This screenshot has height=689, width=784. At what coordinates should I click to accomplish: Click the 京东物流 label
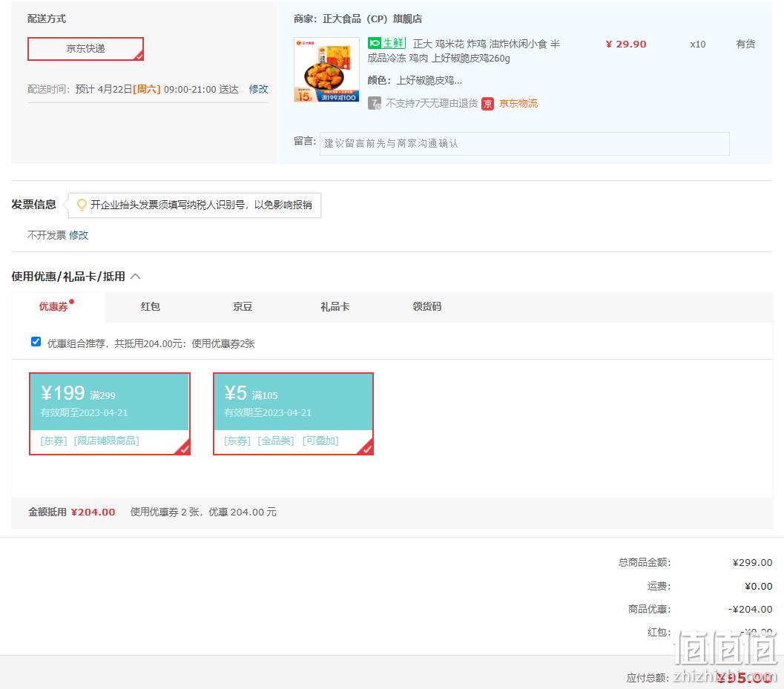pyautogui.click(x=518, y=104)
